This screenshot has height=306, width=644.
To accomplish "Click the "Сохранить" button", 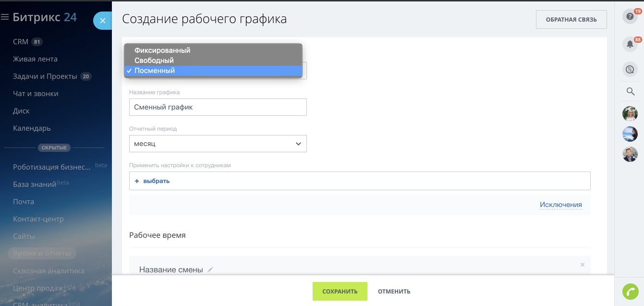I will (x=340, y=291).
